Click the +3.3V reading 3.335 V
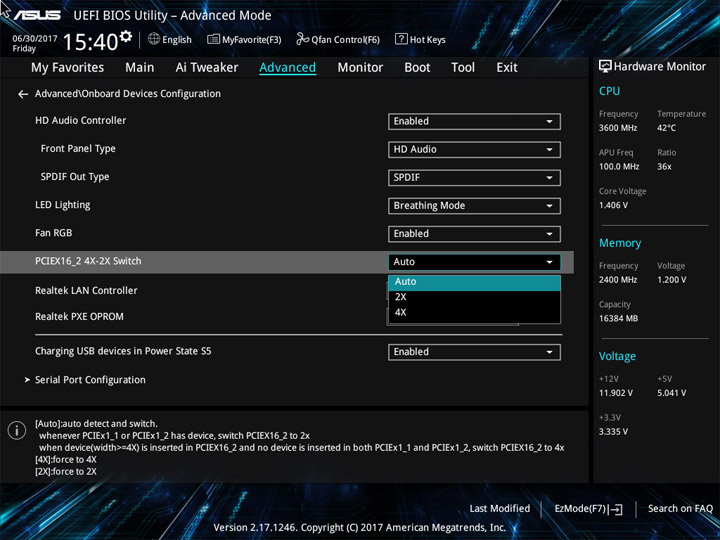The width and height of the screenshot is (720, 540). 613,432
